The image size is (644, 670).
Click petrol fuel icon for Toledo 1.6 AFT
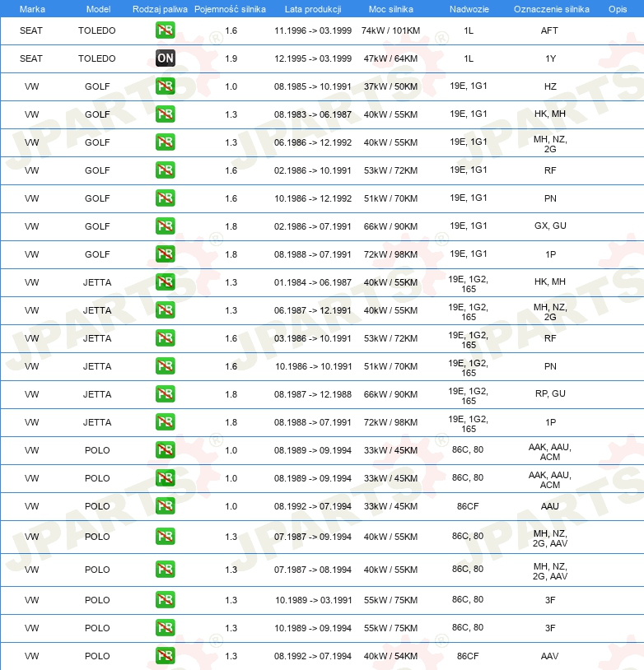coord(165,30)
